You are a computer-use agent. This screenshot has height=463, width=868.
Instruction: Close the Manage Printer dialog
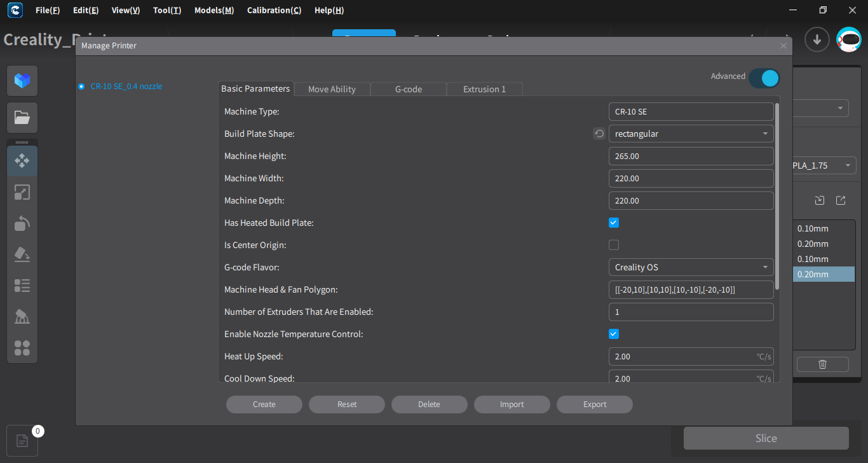pyautogui.click(x=783, y=46)
